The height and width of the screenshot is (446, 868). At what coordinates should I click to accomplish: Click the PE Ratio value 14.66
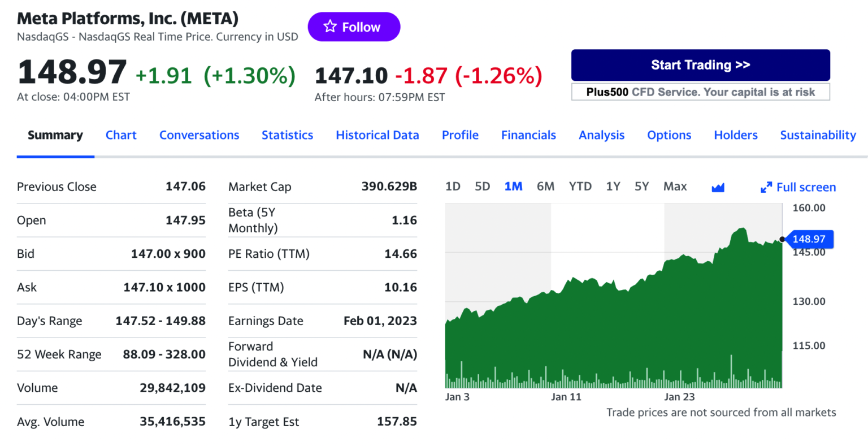(401, 254)
